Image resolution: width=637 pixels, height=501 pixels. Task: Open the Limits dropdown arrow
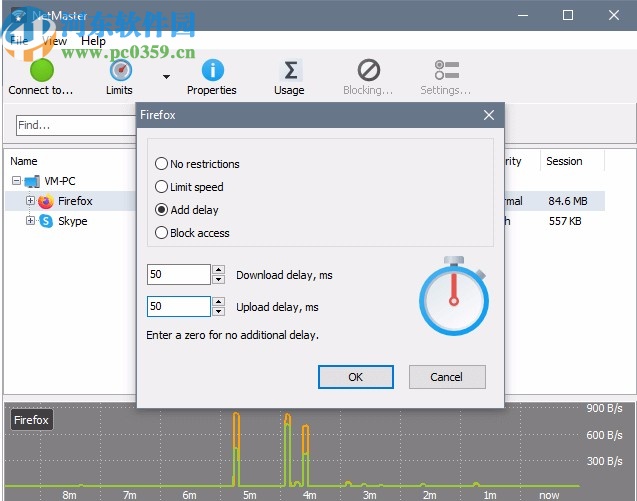click(x=166, y=76)
